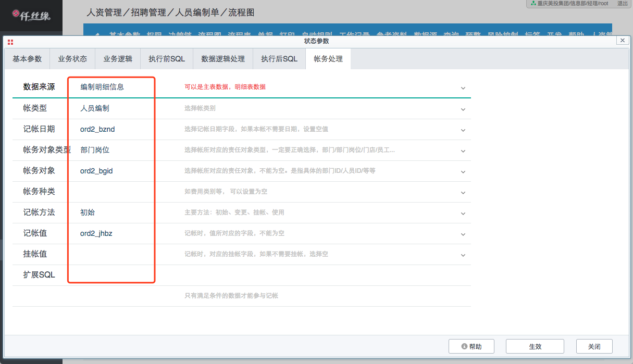
Task: Open the 数据逻辑处理 tab
Action: point(223,59)
